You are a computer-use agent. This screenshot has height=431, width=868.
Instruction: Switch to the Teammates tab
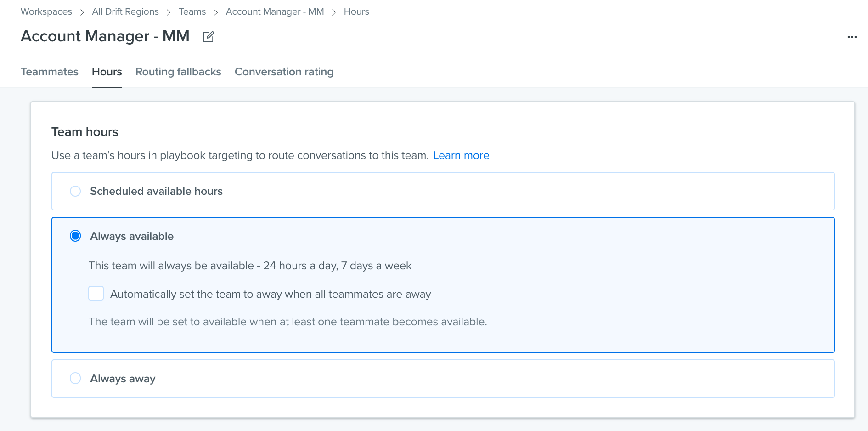point(50,72)
